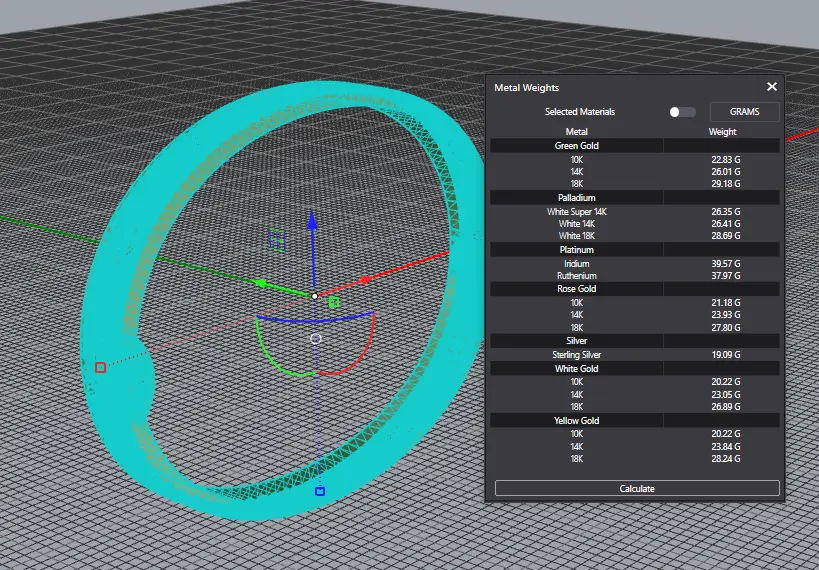Image resolution: width=819 pixels, height=570 pixels.
Task: Click the 28.24 G weight value
Action: point(726,459)
